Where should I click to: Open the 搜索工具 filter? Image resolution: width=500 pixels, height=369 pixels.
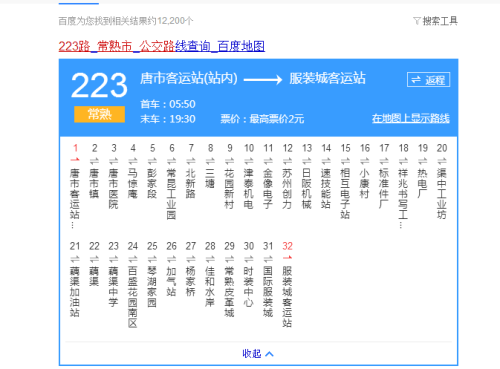tap(436, 21)
